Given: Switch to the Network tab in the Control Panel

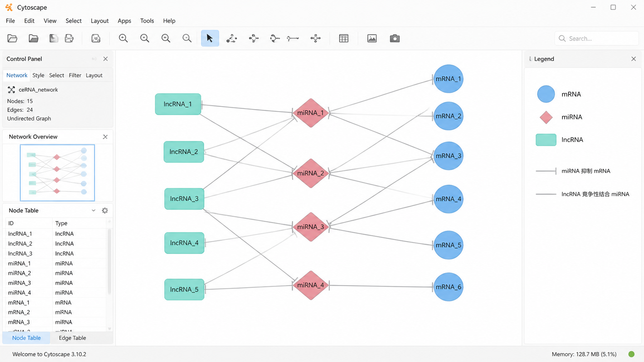Looking at the screenshot, I should click(x=17, y=75).
